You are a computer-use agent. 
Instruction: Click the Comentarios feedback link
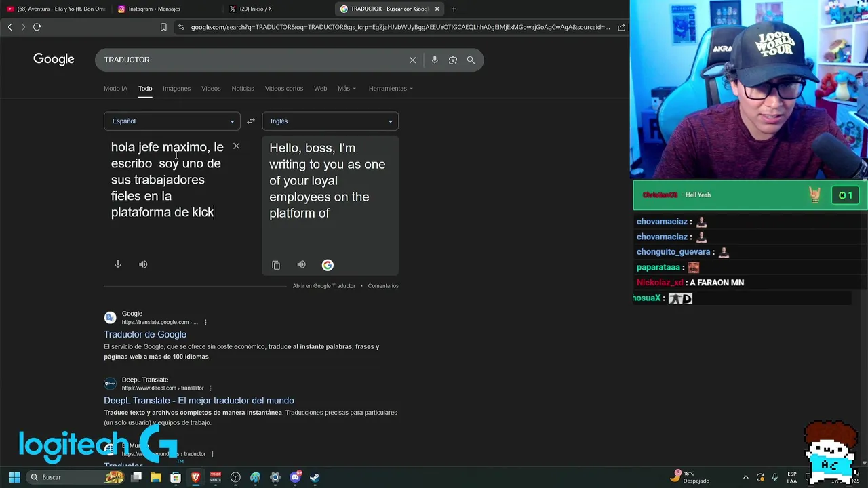click(383, 286)
